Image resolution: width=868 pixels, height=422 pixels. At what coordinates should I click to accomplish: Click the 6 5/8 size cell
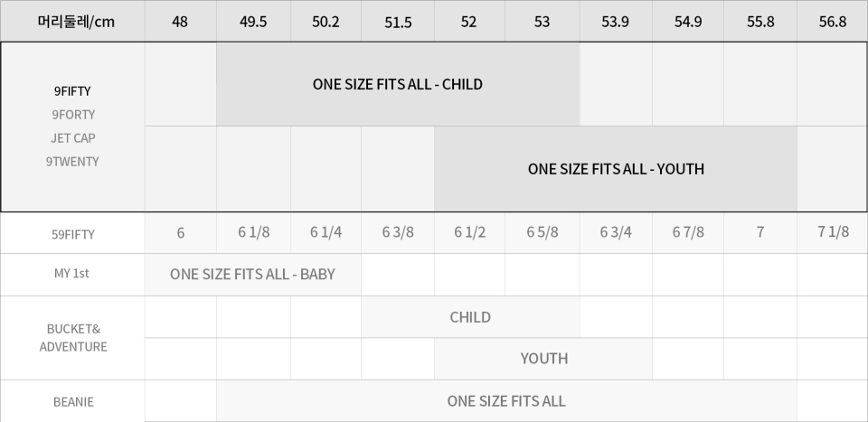coord(542,232)
